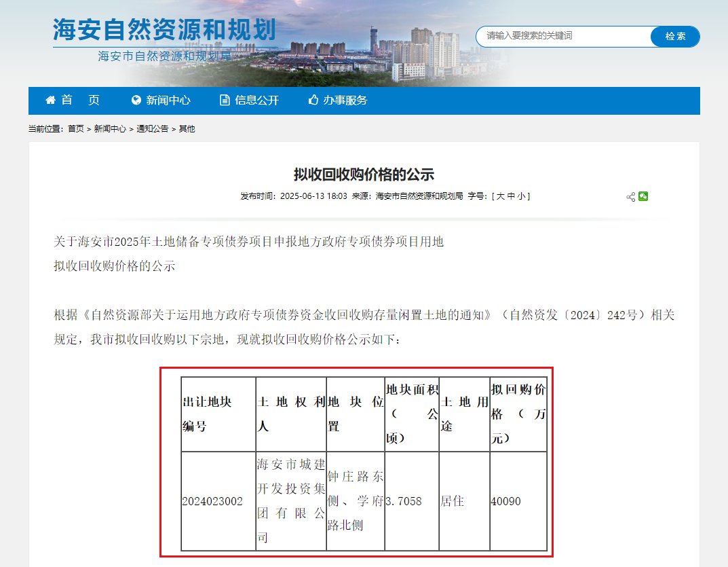This screenshot has height=567, width=728.
Task: Click the thumbs-up icon beside 办事服务
Action: point(313,100)
